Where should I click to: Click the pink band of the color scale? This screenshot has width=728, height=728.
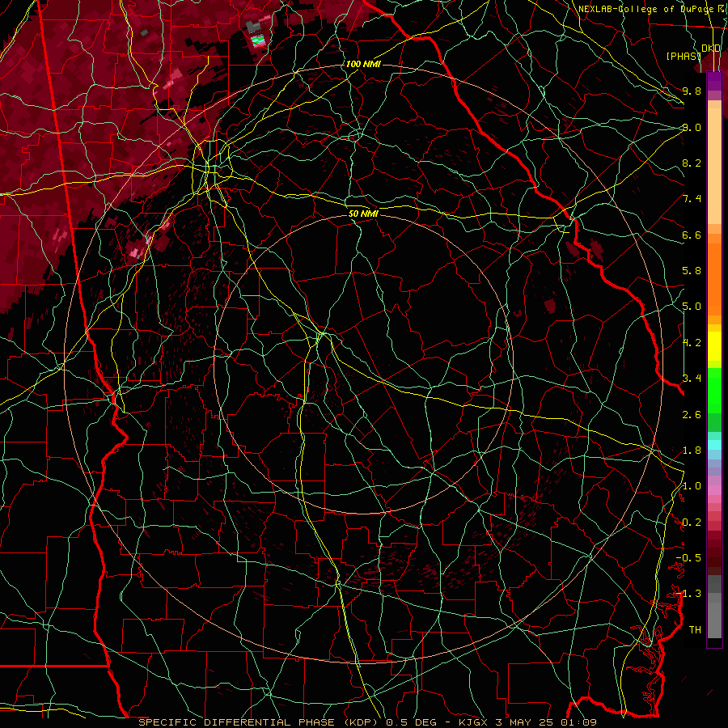coord(714,490)
